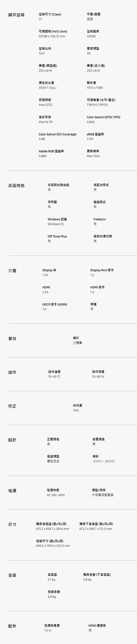This screenshot has width=137, height=644.
Task: Click the 設計 section heading
Action: click(12, 440)
